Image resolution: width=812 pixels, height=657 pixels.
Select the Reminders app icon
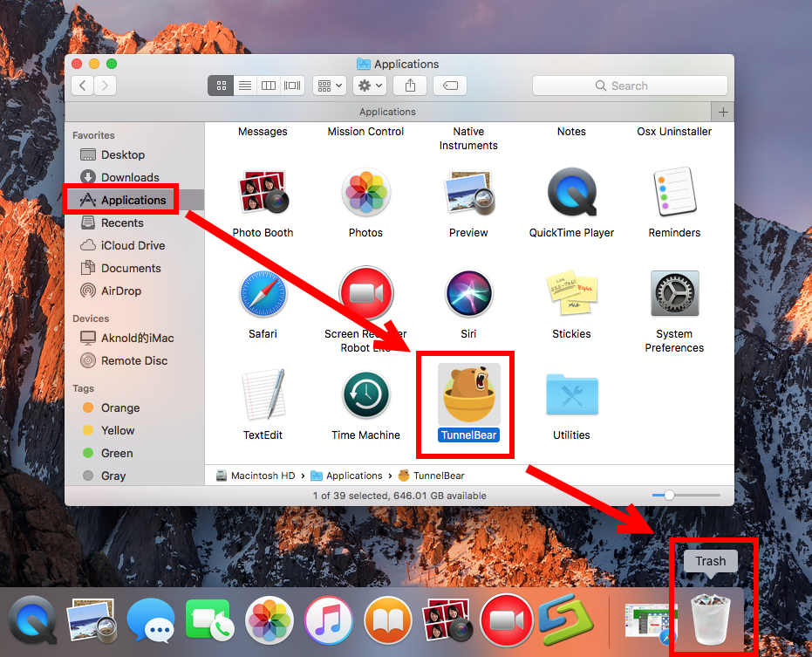pos(673,193)
